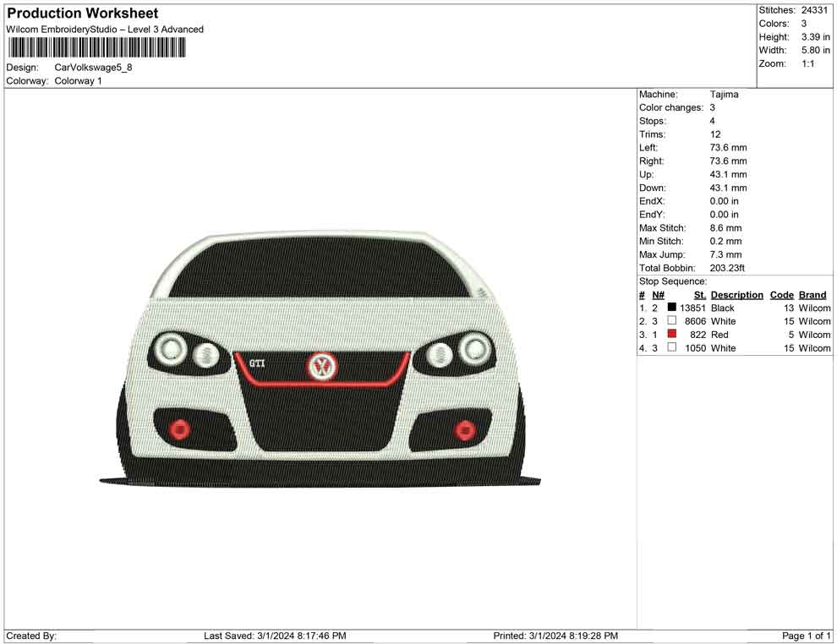837x644 pixels.
Task: Click 'Wilcom EmbroideryStudio – Level 3 Advanced' text
Action: coord(105,30)
